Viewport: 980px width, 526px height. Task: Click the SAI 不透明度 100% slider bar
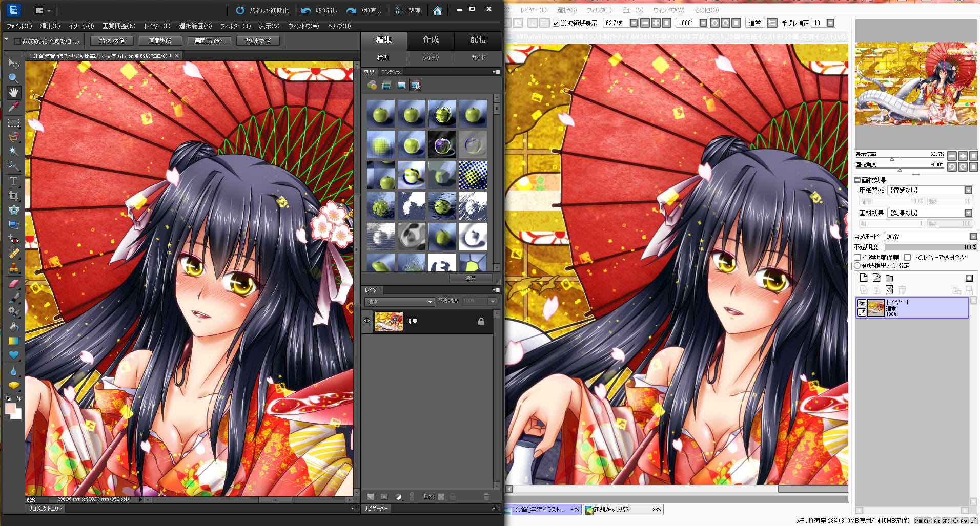pyautogui.click(x=931, y=247)
